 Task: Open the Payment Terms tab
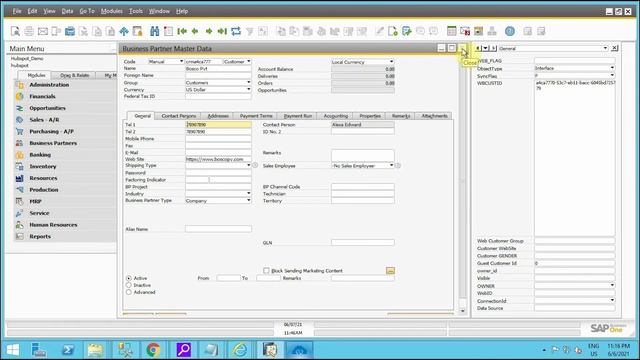pyautogui.click(x=256, y=116)
